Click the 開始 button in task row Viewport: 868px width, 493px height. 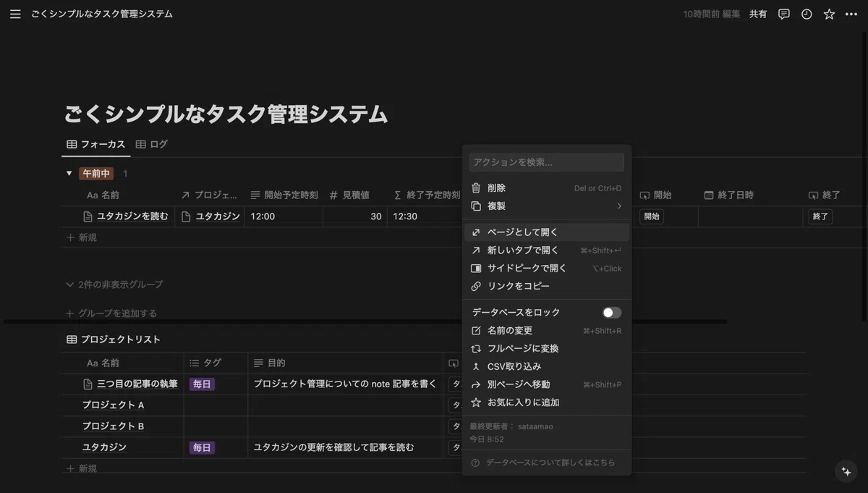pos(652,216)
